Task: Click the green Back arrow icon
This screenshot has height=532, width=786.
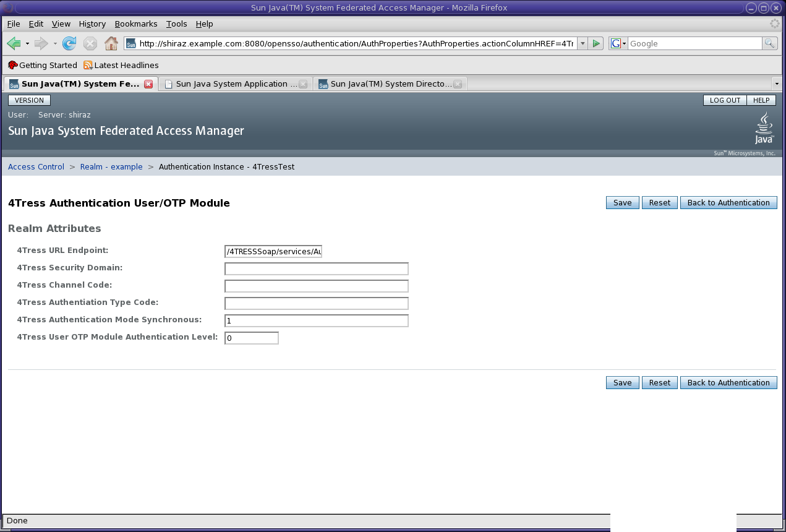Action: coord(14,43)
